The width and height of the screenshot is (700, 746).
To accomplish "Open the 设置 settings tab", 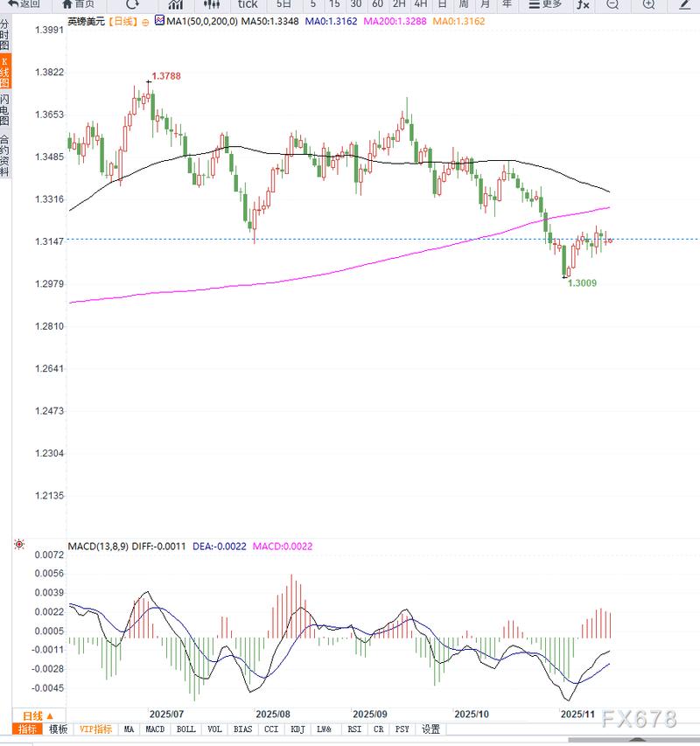I will [x=430, y=729].
